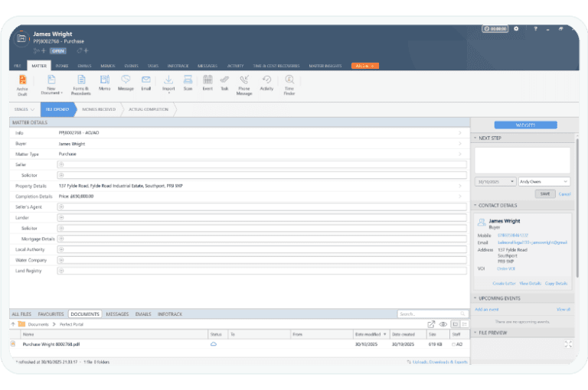The width and height of the screenshot is (588, 390).
Task: Collapse the Next Step widget section
Action: click(475, 138)
